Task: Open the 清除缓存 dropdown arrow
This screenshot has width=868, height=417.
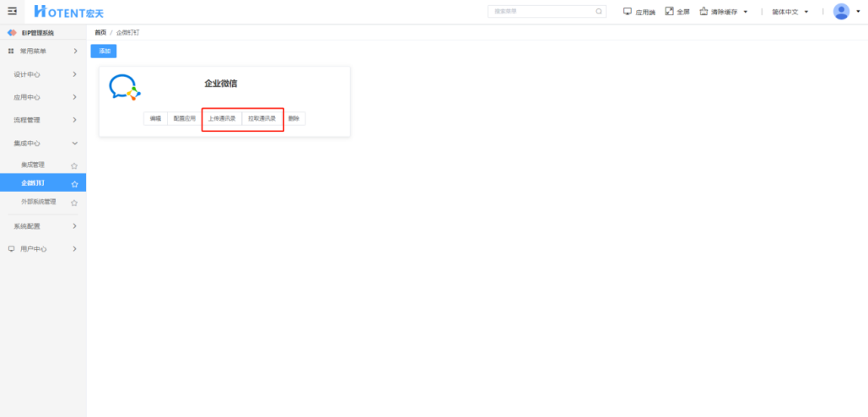Action: 746,12
